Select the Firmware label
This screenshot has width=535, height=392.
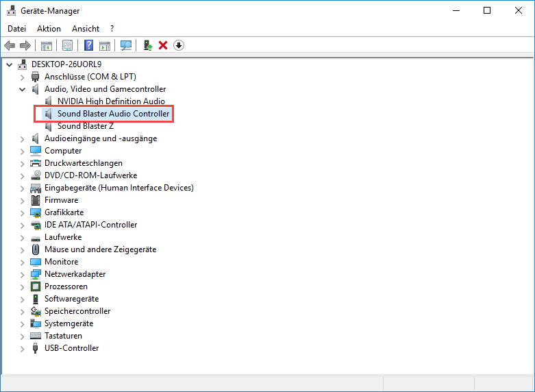tap(62, 200)
